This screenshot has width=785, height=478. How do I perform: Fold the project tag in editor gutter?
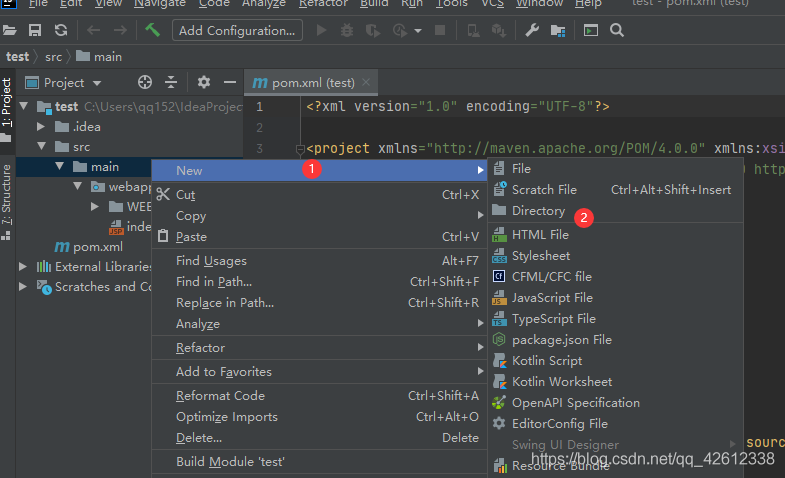300,149
